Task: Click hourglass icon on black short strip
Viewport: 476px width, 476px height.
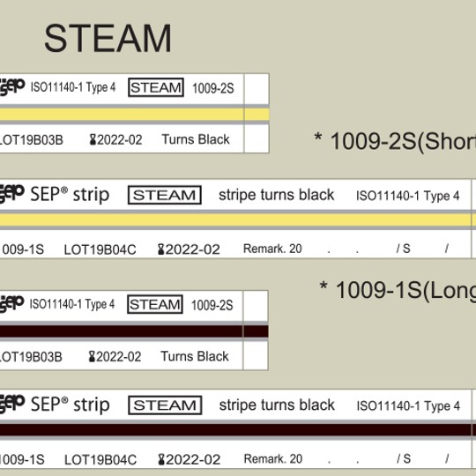Action: coord(92,357)
